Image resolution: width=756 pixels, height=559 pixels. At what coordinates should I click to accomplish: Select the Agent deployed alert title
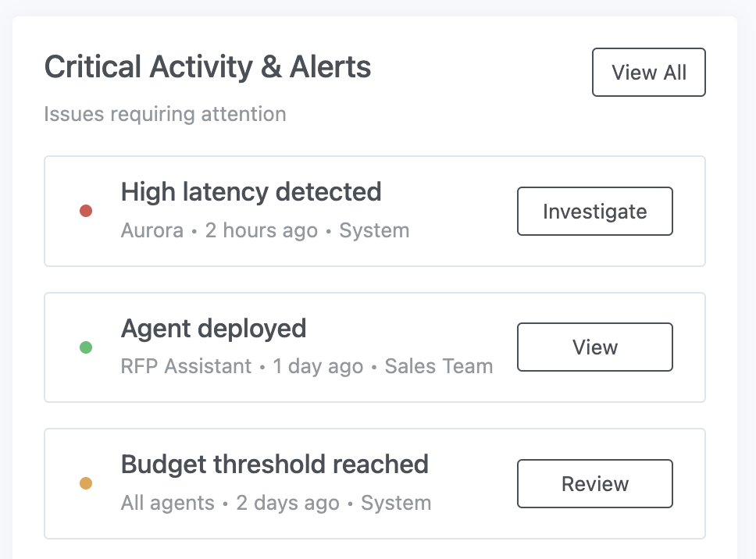point(213,329)
